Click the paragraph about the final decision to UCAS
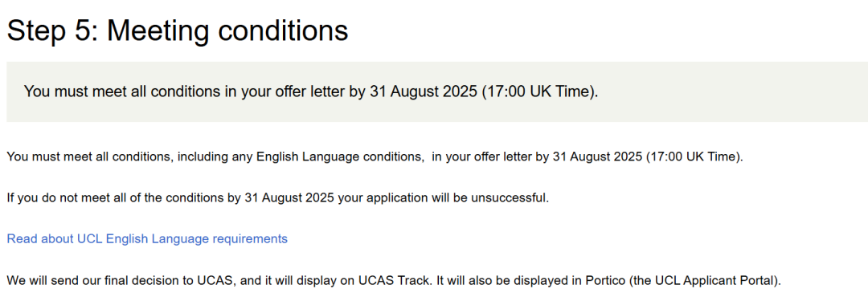This screenshot has height=301, width=868. pos(394,280)
